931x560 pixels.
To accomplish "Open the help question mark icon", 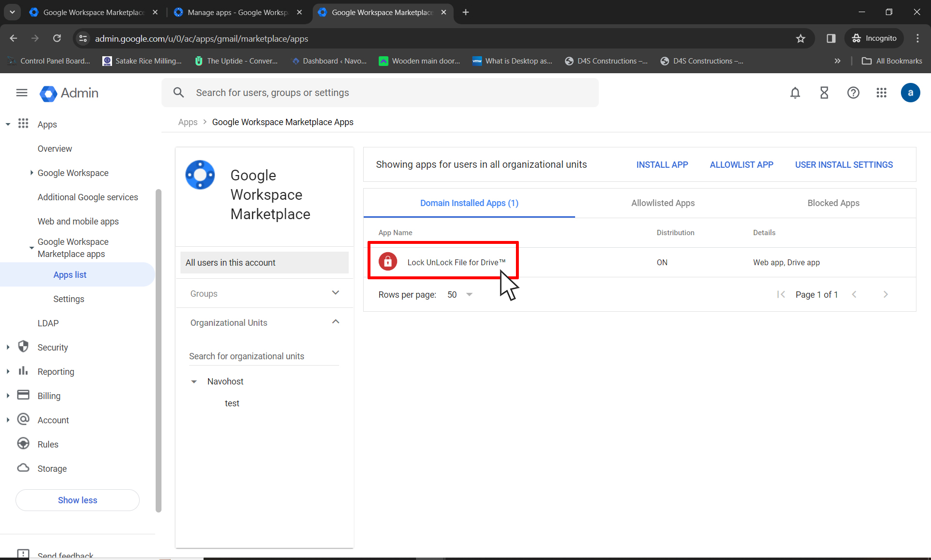I will (853, 93).
